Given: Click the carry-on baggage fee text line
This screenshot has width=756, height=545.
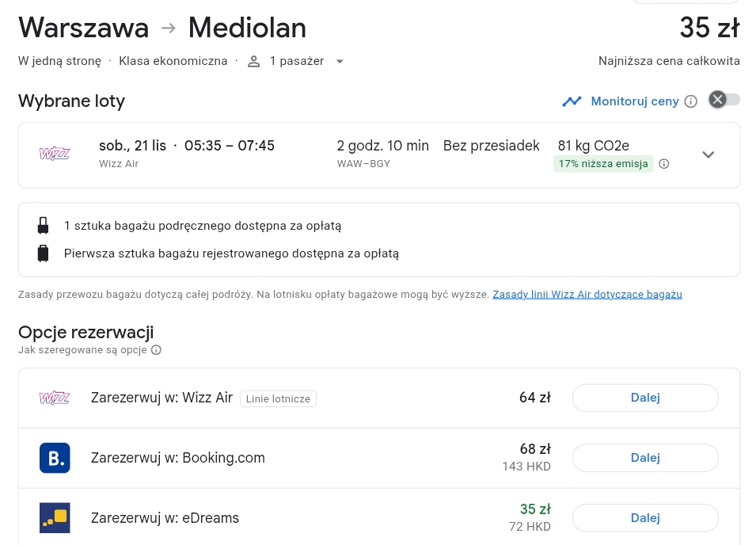Looking at the screenshot, I should (203, 226).
